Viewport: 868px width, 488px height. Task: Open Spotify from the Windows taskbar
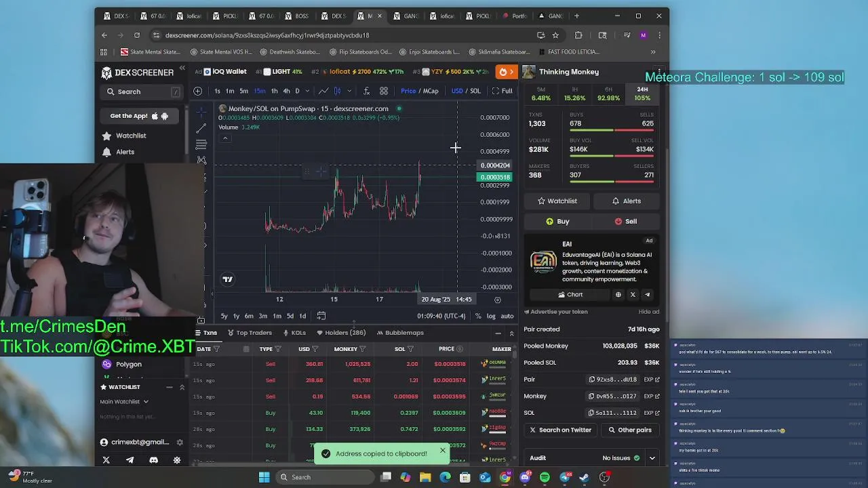tap(545, 477)
